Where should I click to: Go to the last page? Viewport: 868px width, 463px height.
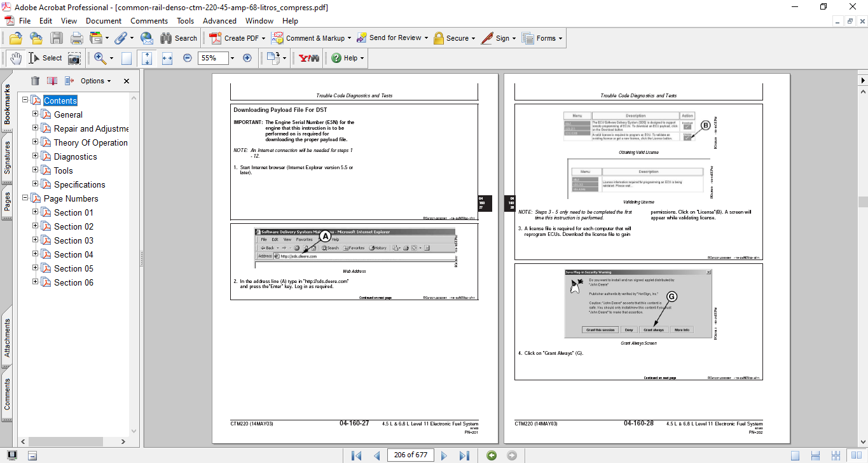[x=464, y=455]
